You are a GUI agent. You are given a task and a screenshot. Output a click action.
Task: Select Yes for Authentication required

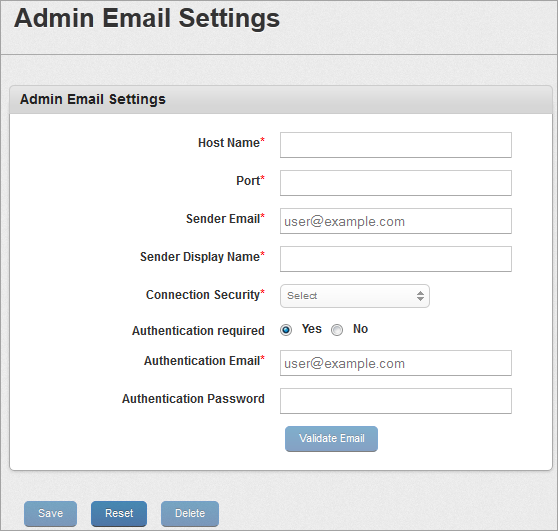click(x=286, y=330)
